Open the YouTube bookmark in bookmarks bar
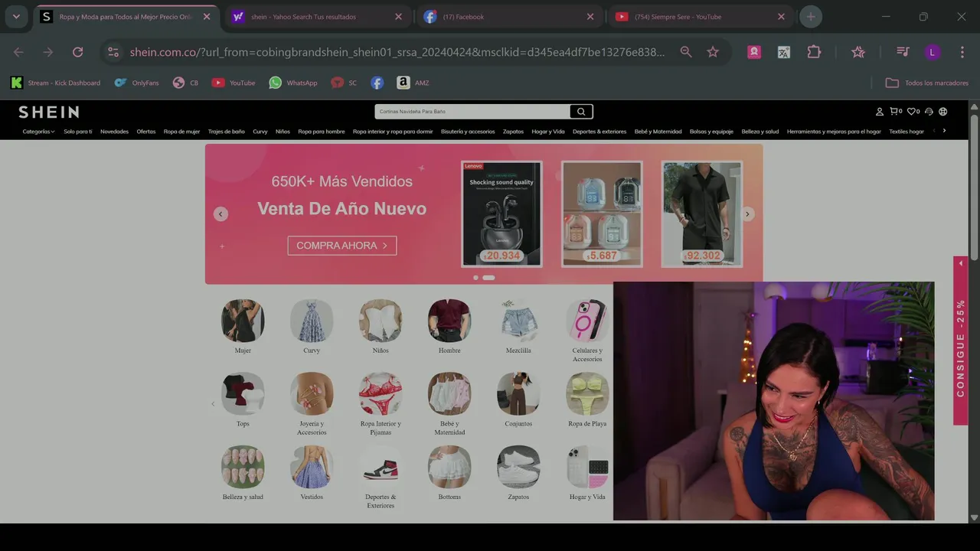The image size is (980, 551). (234, 83)
